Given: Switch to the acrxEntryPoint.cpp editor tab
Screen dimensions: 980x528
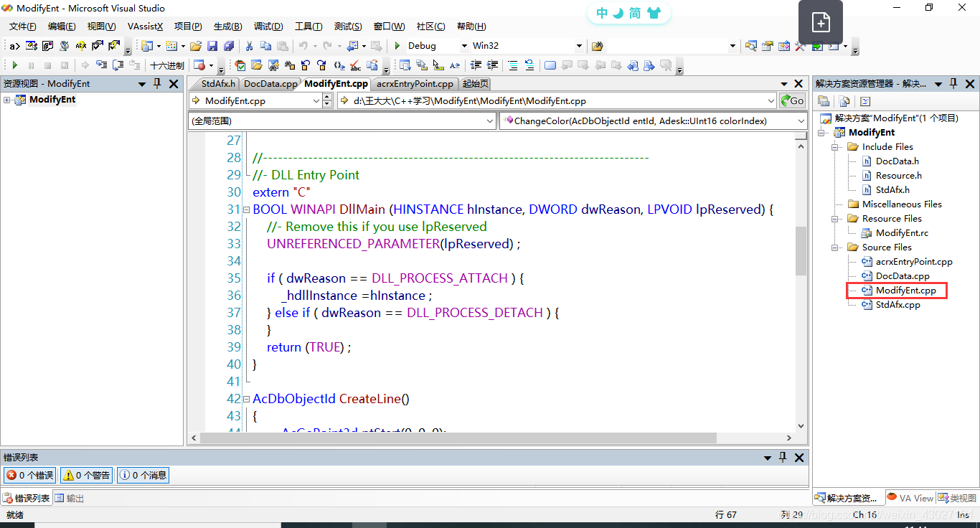Looking at the screenshot, I should pos(415,84).
